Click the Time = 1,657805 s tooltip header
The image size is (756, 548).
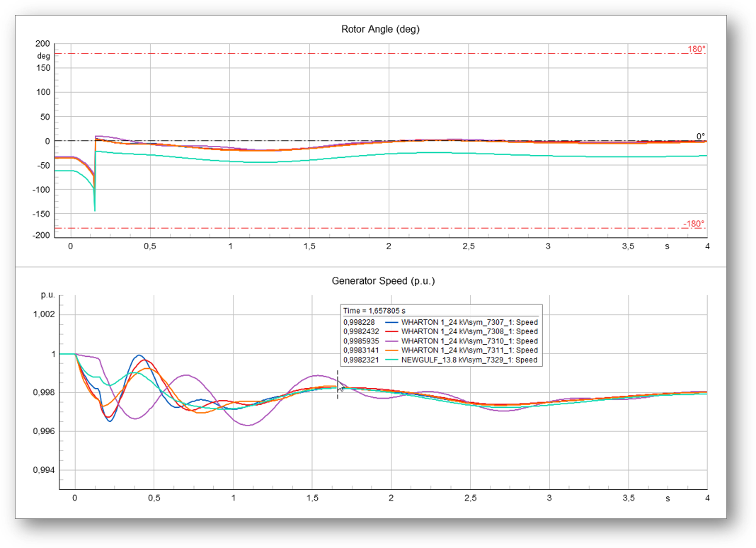375,311
